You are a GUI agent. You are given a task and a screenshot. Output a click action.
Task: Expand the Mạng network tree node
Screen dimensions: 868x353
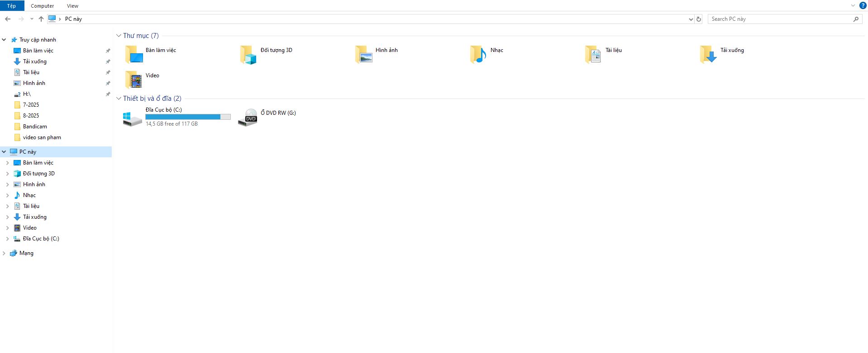4,253
